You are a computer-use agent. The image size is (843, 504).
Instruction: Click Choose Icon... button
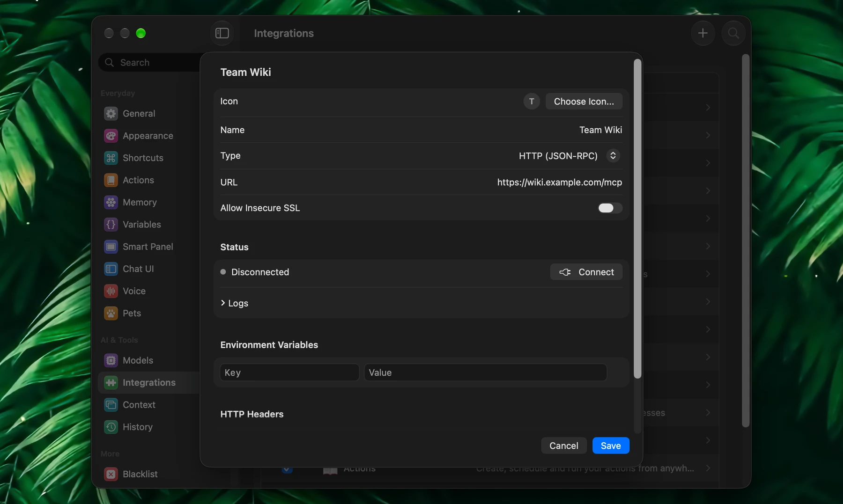click(584, 102)
